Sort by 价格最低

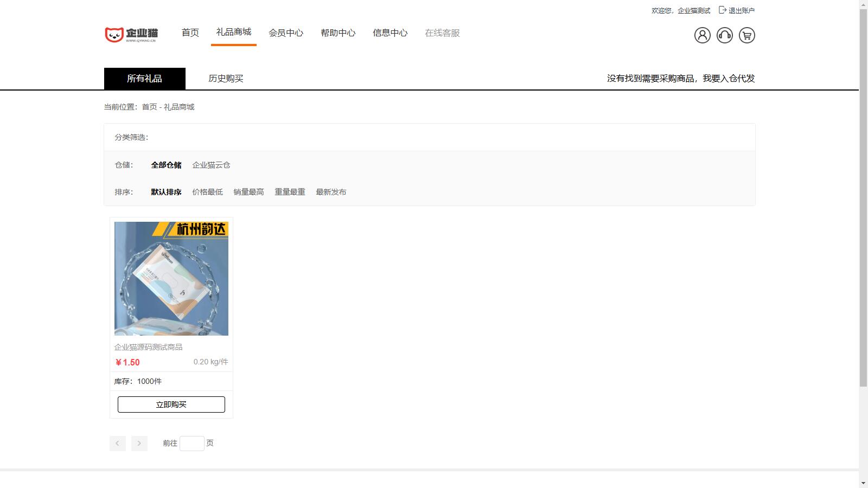207,192
